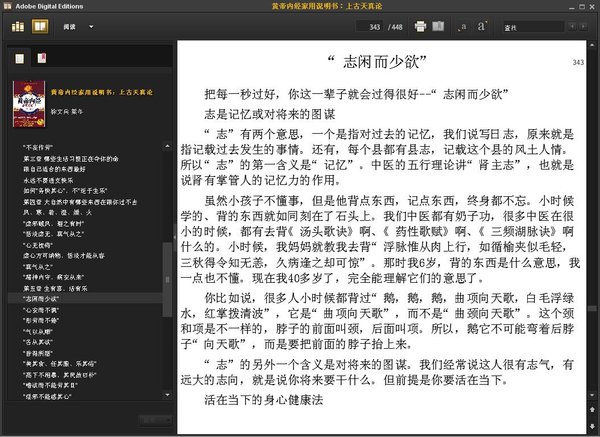
Task: Open the 阅读 menu label
Action: point(69,27)
